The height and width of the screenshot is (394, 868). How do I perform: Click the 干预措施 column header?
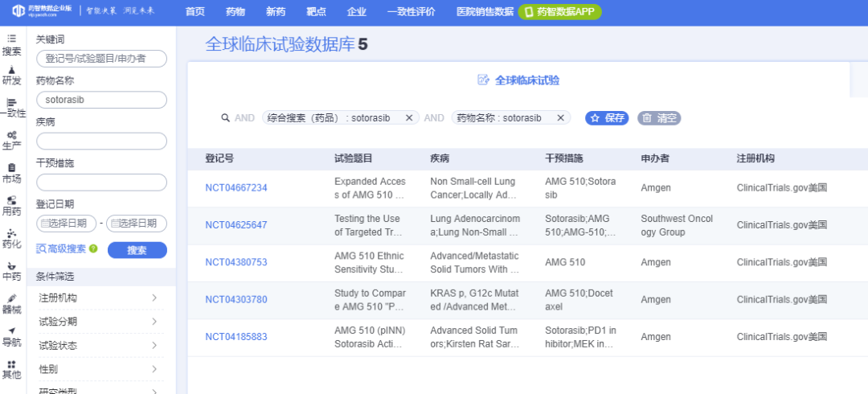point(563,158)
